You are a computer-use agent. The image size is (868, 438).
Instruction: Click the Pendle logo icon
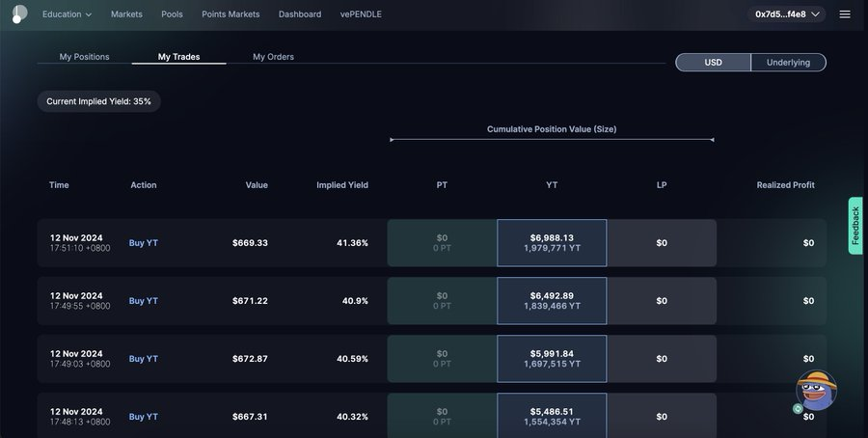coord(20,14)
